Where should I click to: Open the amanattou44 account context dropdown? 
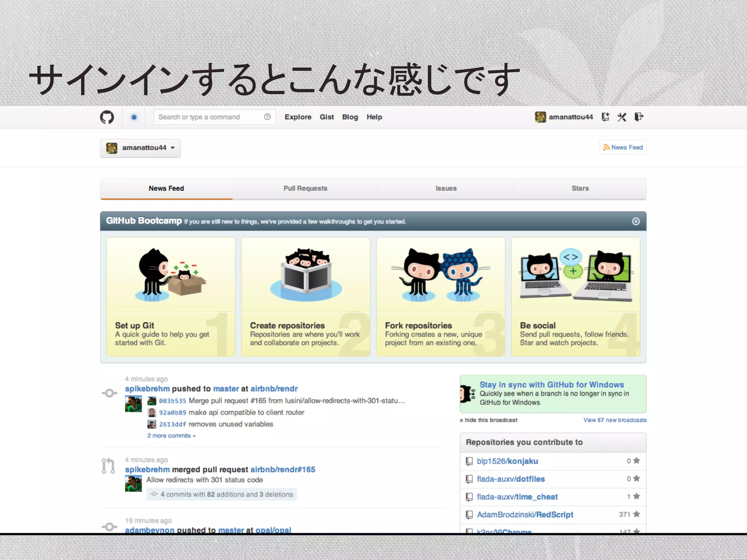[x=140, y=148]
